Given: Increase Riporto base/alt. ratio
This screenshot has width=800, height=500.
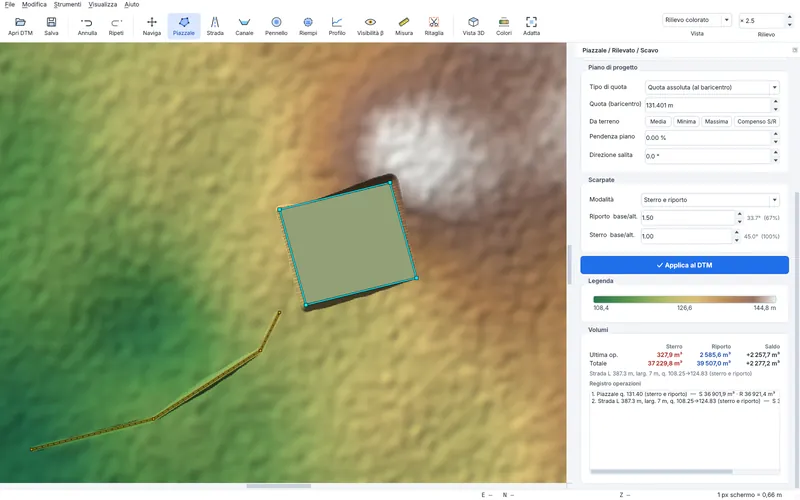Looking at the screenshot, I should click(x=739, y=214).
